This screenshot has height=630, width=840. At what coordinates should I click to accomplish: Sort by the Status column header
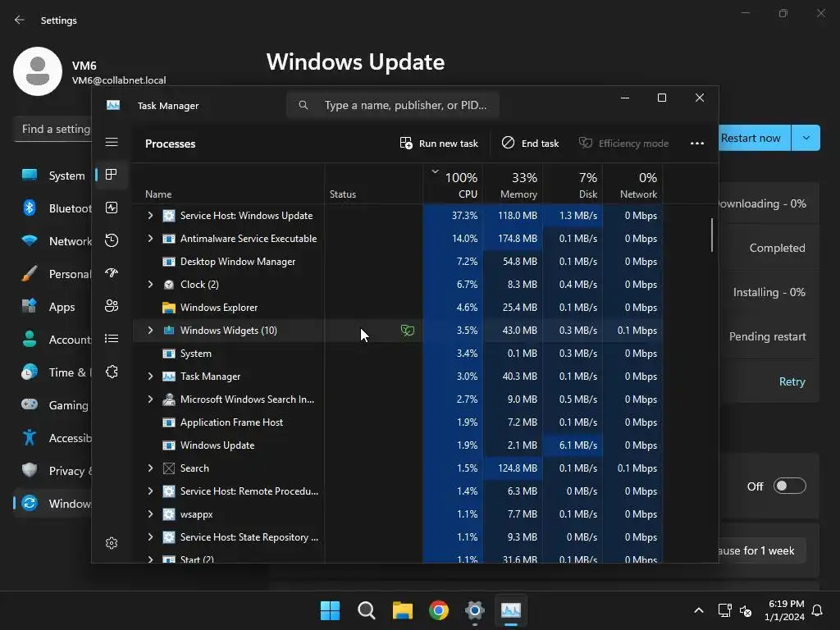point(373,184)
